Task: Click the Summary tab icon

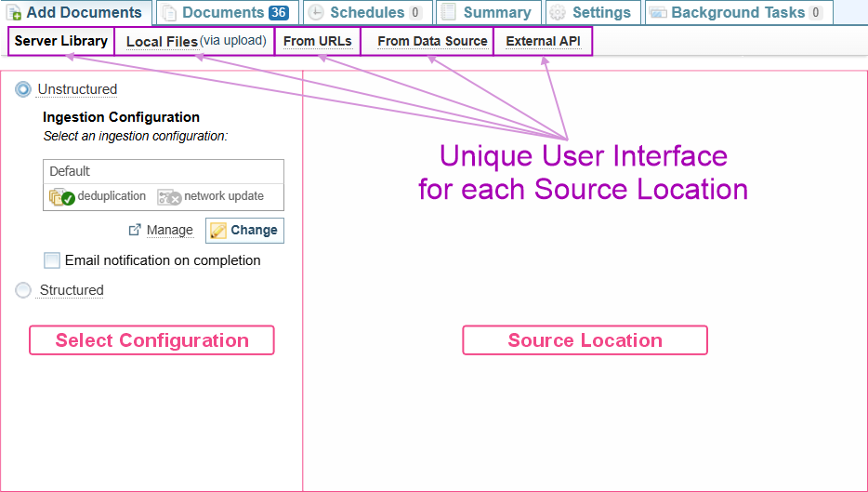Action: click(x=449, y=13)
